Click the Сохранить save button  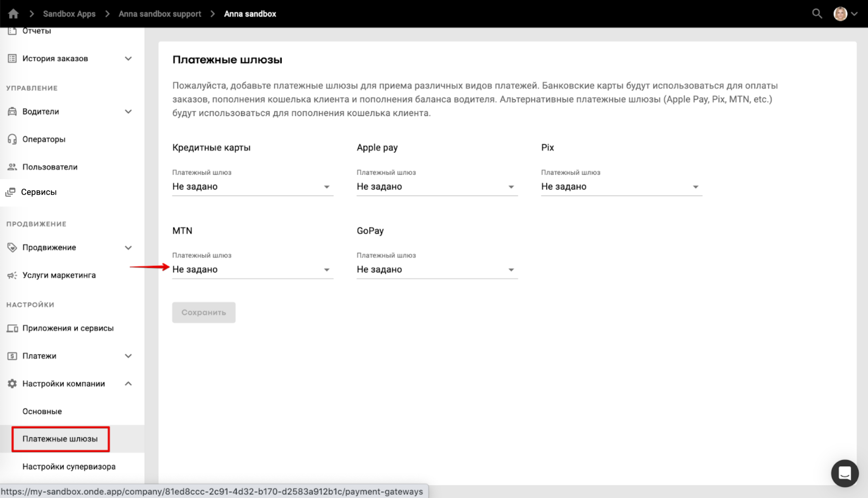click(x=204, y=312)
